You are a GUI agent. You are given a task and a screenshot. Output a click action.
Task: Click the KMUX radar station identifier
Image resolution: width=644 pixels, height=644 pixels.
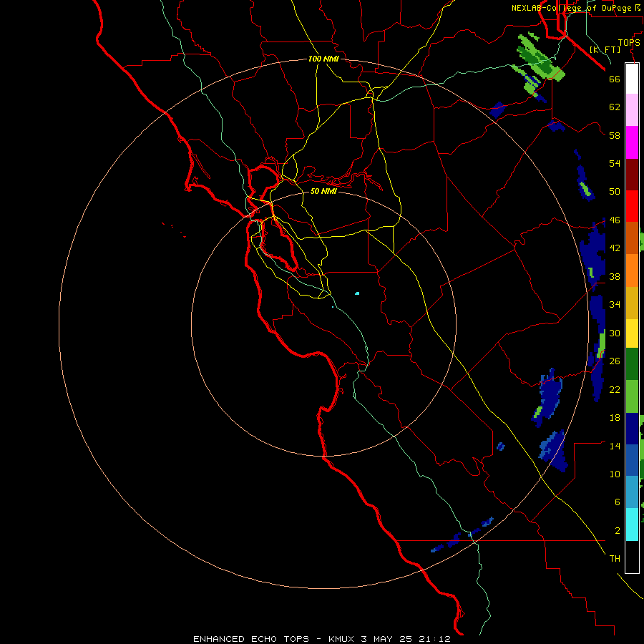coord(341,639)
